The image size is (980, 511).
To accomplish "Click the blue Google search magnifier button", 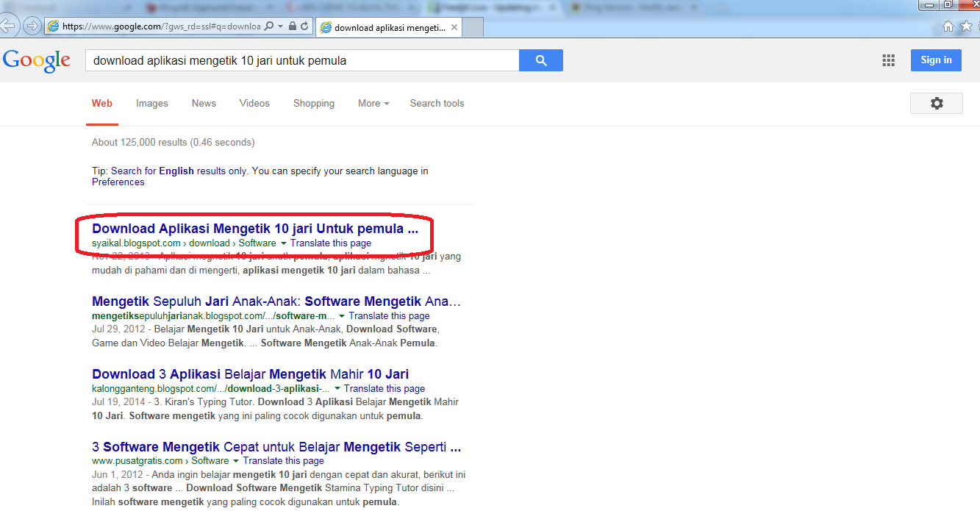I will pyautogui.click(x=541, y=60).
